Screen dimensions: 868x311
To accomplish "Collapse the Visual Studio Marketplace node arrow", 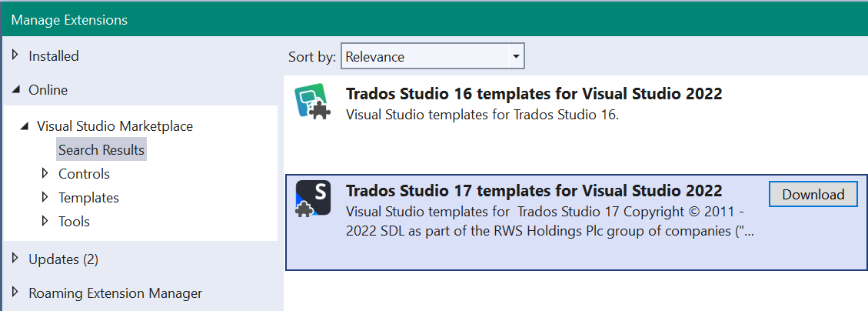I will click(x=24, y=126).
